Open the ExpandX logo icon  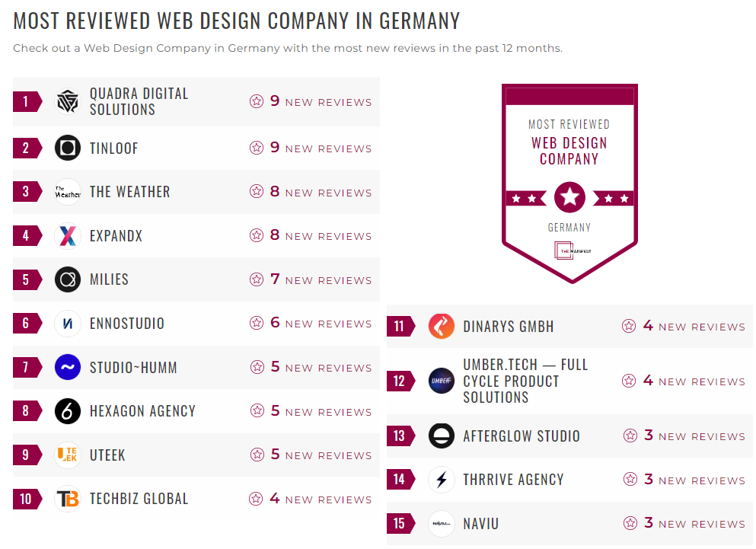click(67, 236)
